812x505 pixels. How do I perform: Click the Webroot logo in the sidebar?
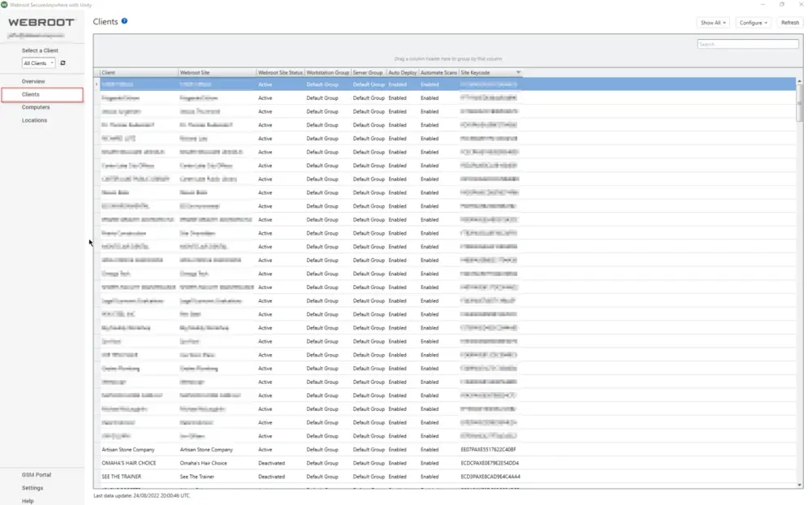pyautogui.click(x=41, y=22)
